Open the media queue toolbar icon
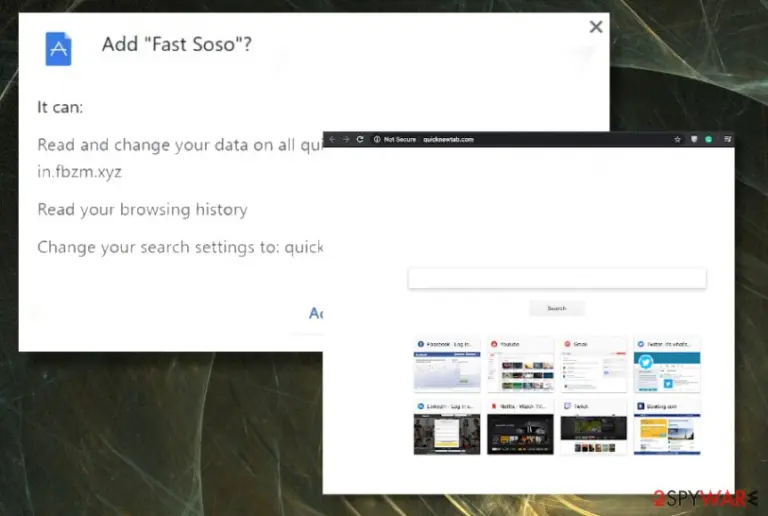The image size is (768, 516). click(727, 140)
